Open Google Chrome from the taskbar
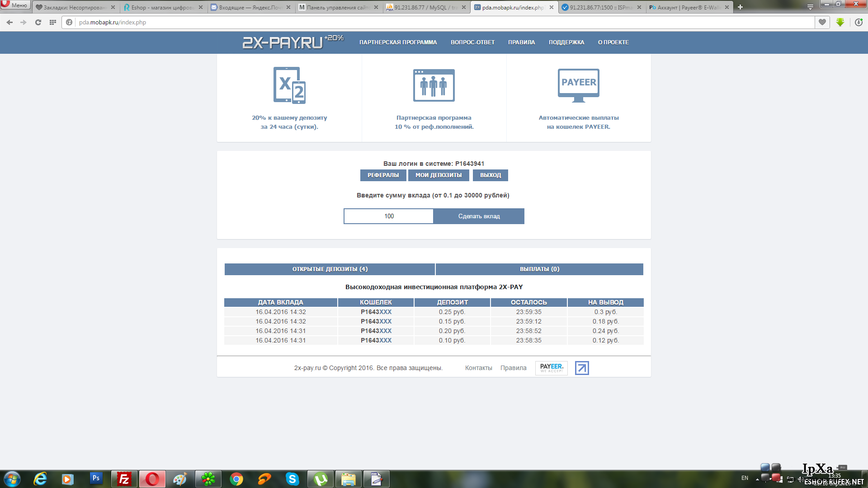 tap(236, 479)
